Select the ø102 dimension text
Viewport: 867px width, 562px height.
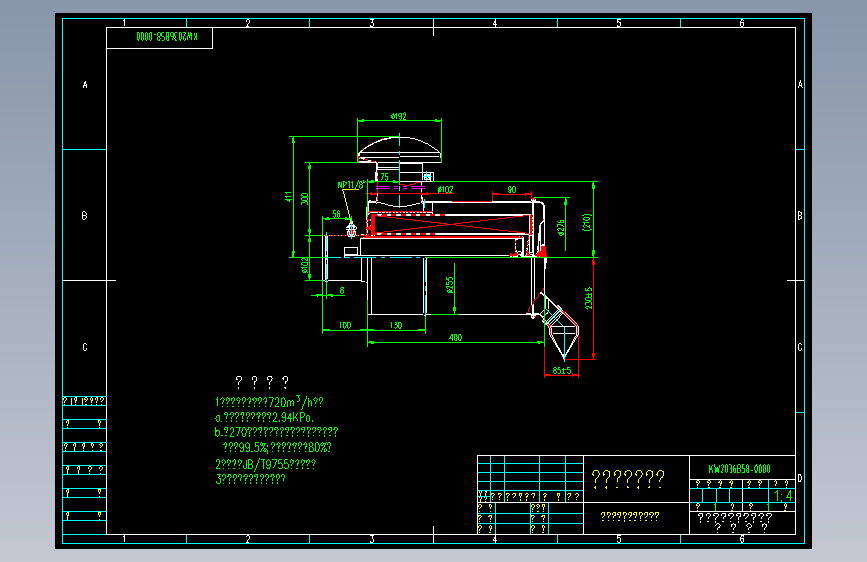coord(446,189)
